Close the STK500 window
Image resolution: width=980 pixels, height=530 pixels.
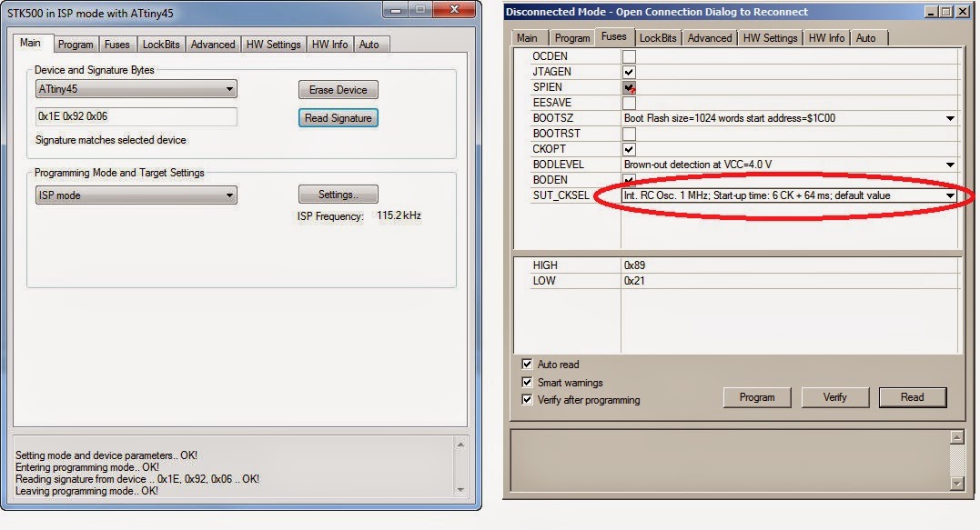coord(454,9)
